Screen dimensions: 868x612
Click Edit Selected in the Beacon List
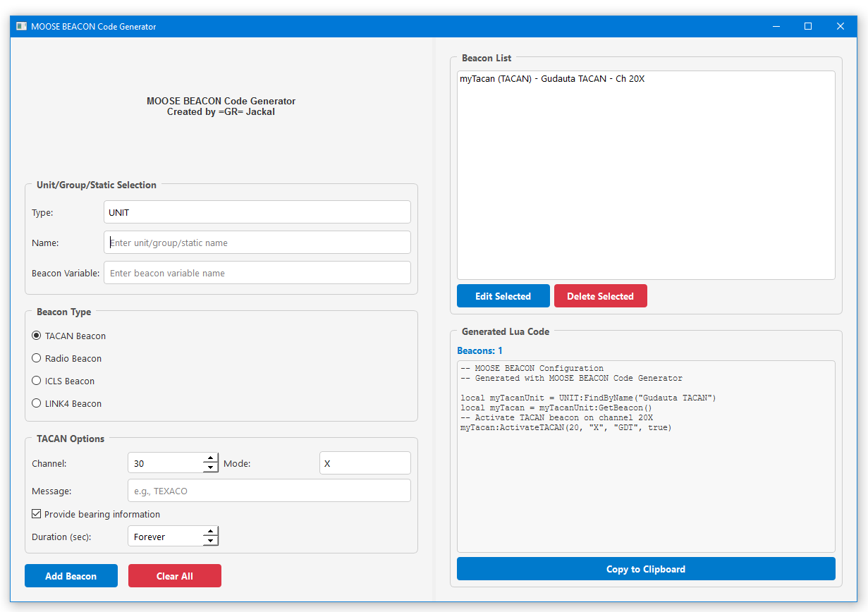503,295
